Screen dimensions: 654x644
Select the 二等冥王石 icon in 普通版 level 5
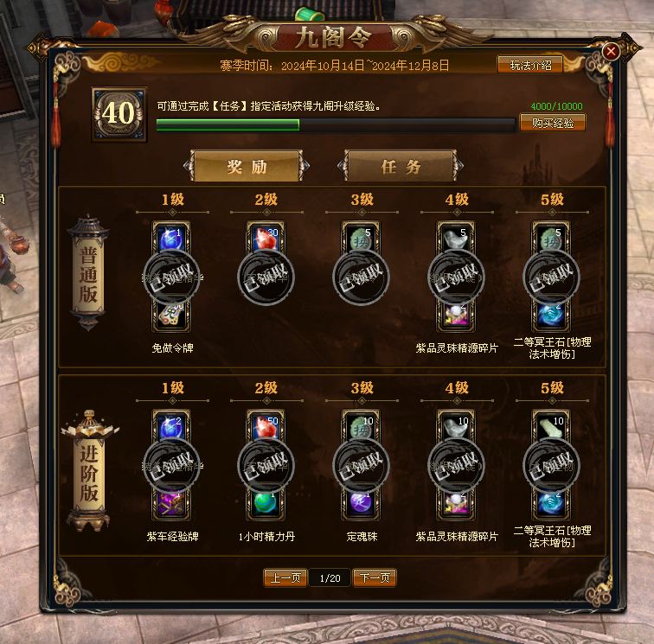coord(550,316)
